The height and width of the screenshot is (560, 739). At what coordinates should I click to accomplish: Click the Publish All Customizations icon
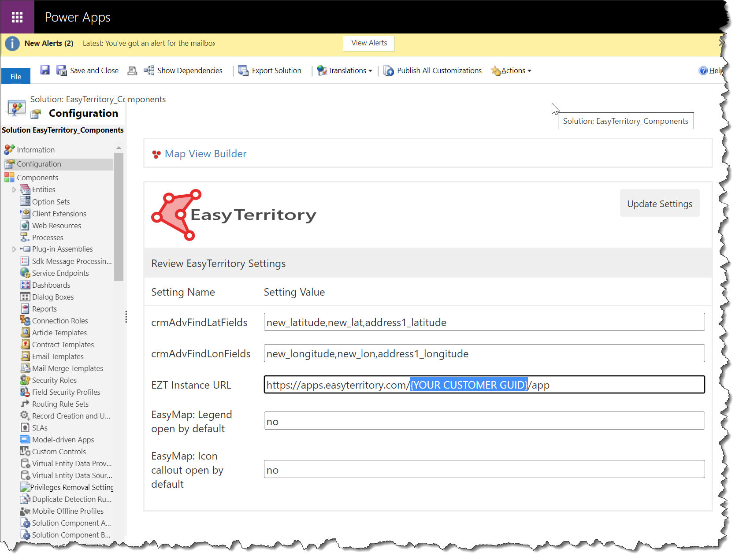click(x=388, y=70)
